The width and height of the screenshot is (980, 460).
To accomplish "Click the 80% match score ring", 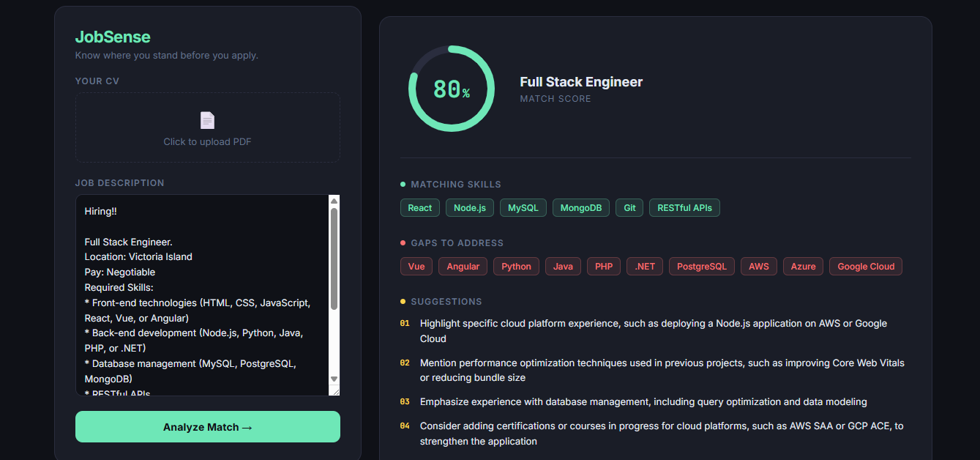I will coord(451,89).
